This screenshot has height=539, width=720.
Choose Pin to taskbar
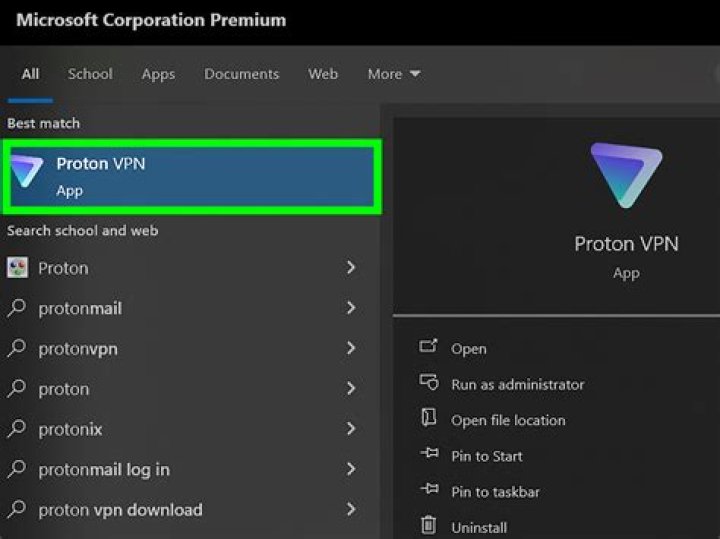495,492
